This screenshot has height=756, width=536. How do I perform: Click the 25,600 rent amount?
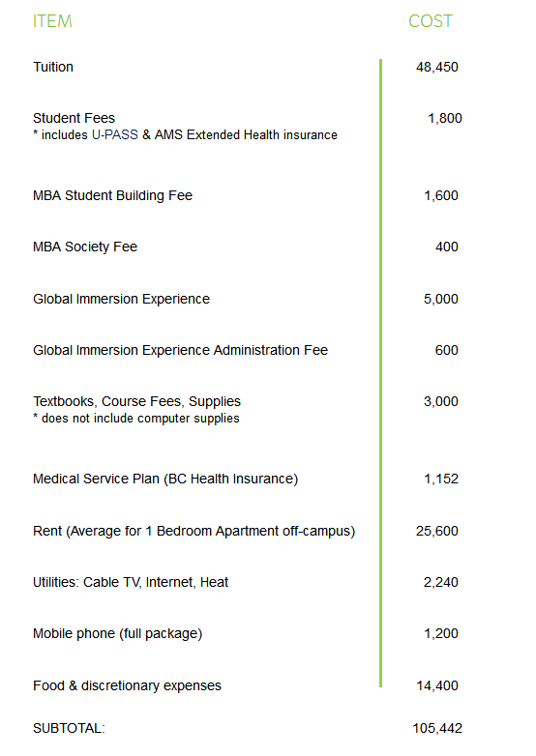tap(437, 531)
